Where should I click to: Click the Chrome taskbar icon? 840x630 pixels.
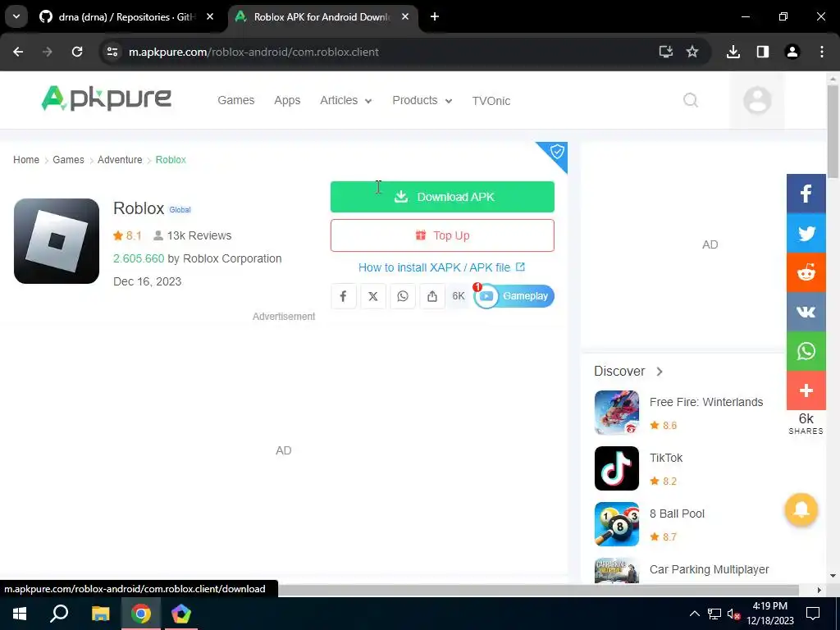(x=141, y=614)
